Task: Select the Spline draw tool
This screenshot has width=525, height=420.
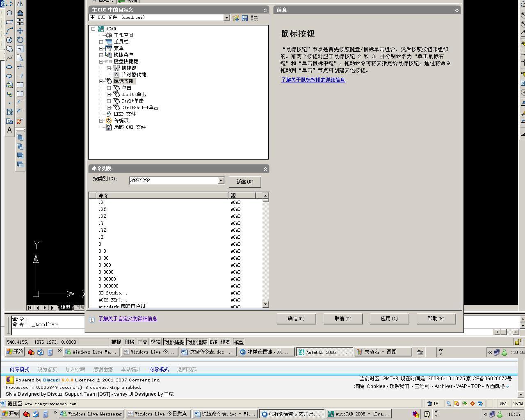Action: point(9,58)
